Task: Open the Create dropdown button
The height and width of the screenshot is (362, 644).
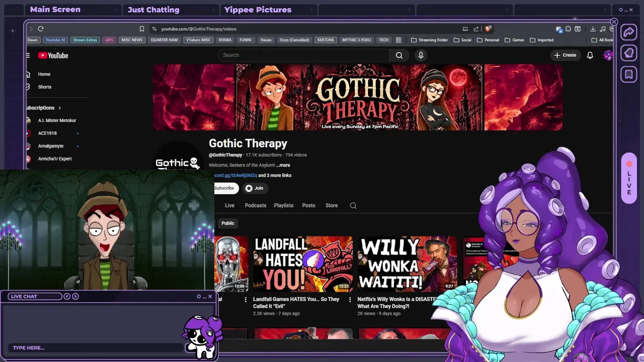Action: click(565, 55)
